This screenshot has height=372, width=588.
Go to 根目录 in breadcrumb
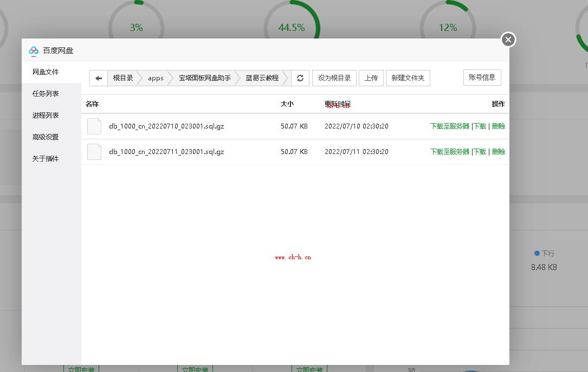tap(123, 78)
